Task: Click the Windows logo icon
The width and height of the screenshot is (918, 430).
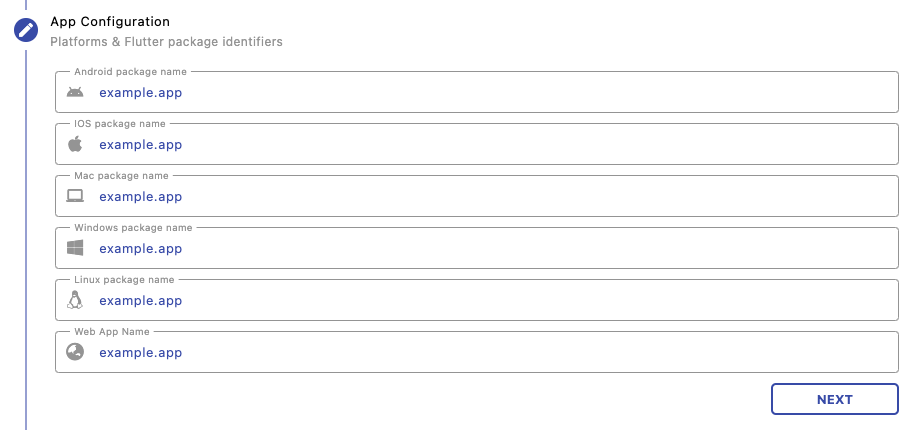Action: (75, 248)
